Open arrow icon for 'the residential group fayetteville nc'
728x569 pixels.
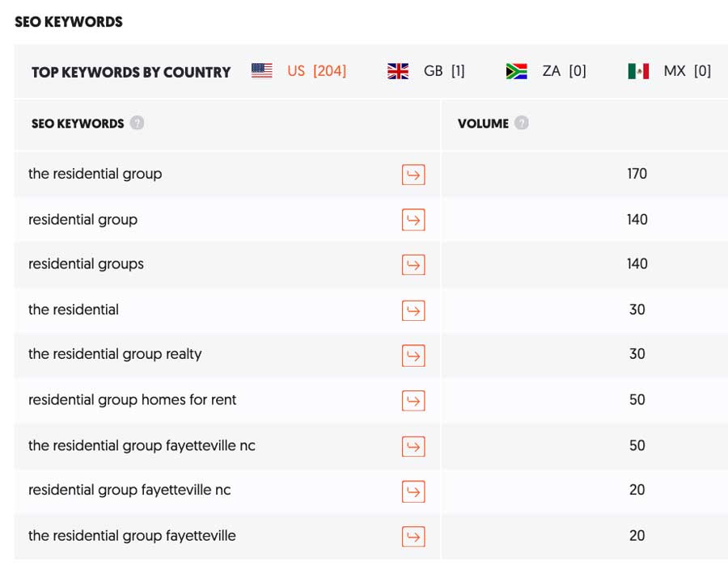point(413,446)
